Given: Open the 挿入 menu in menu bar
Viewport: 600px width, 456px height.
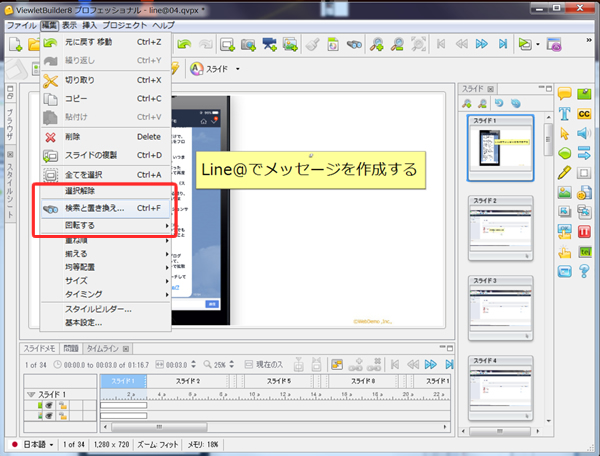Looking at the screenshot, I should 92,24.
